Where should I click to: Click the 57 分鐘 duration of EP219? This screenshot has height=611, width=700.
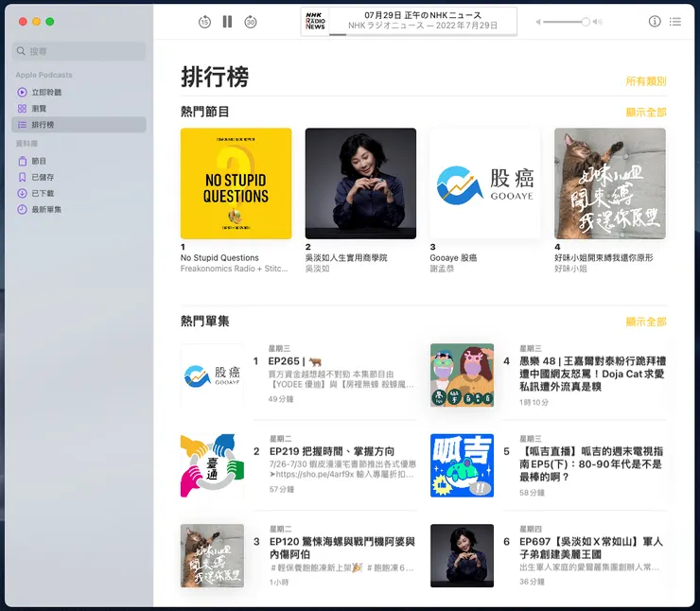point(282,489)
